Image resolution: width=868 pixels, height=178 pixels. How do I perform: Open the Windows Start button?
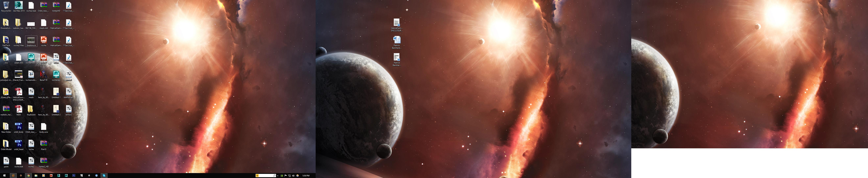[x=4, y=176]
